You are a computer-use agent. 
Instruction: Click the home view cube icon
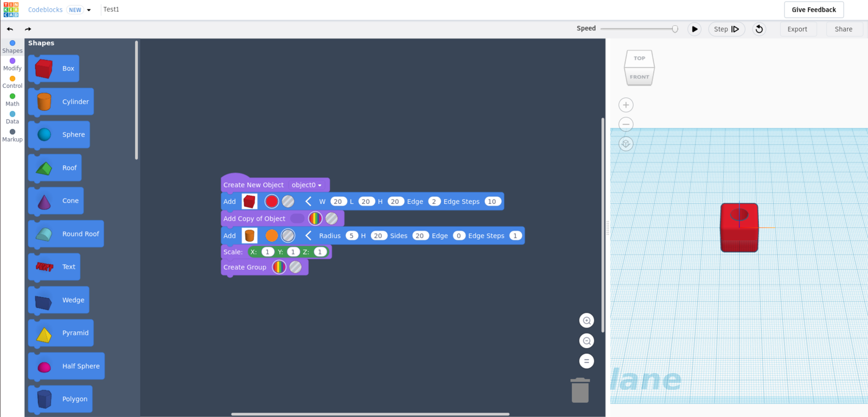pos(626,144)
